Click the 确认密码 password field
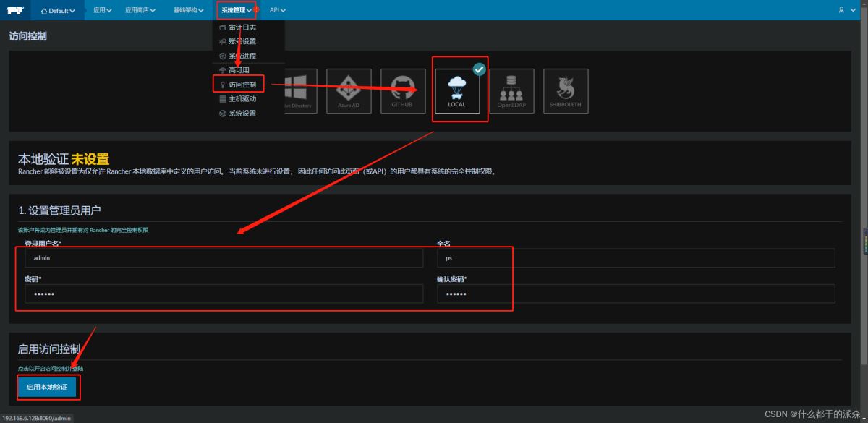The height and width of the screenshot is (423, 868). 636,294
